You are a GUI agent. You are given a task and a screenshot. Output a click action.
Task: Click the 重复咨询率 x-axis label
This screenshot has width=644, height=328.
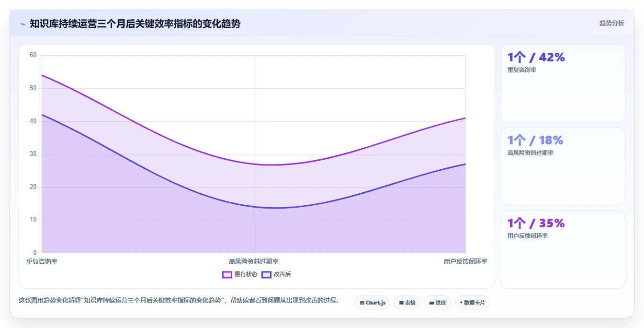42,261
